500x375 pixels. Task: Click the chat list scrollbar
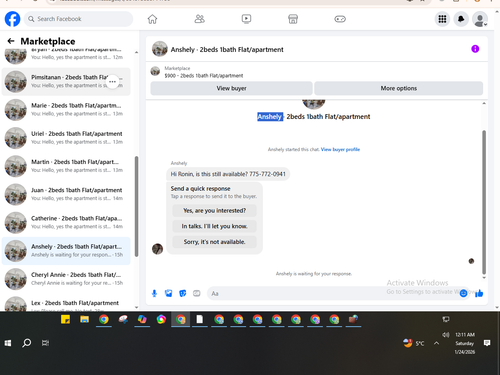(x=136, y=206)
